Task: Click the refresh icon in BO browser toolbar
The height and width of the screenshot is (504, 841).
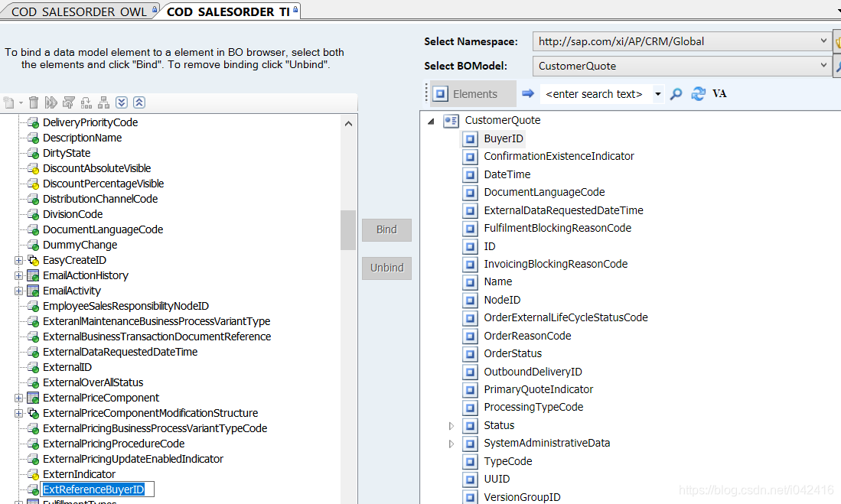Action: coord(698,94)
